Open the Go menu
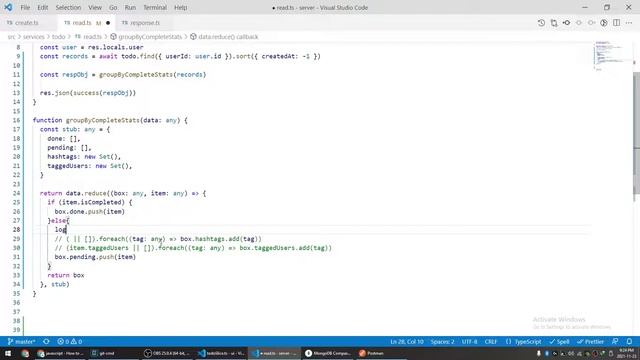This screenshot has height=360, width=640. point(113,8)
